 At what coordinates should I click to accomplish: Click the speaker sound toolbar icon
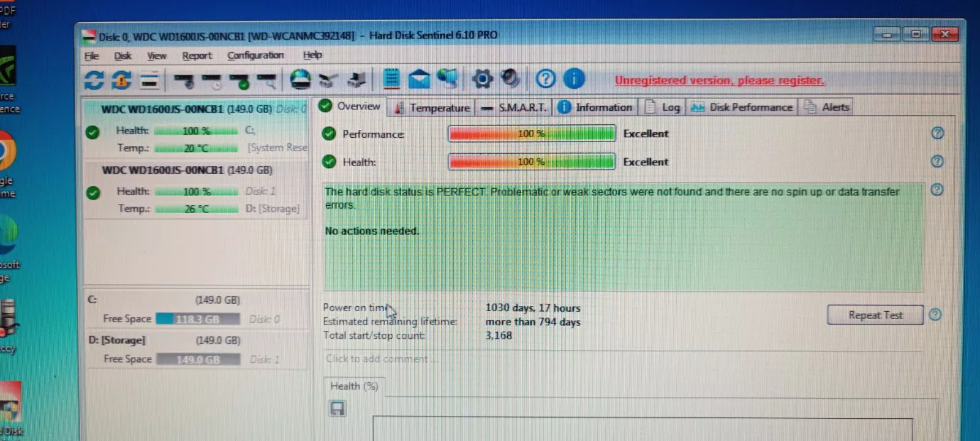[x=510, y=78]
